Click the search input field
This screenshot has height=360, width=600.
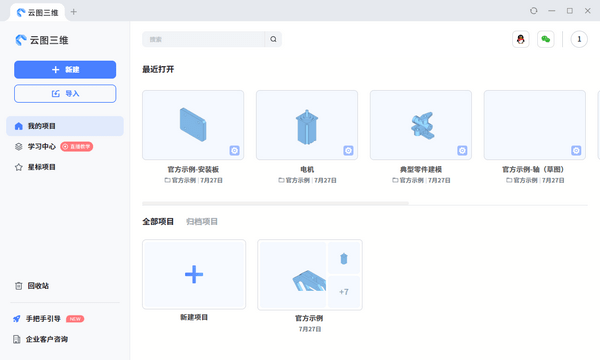204,39
